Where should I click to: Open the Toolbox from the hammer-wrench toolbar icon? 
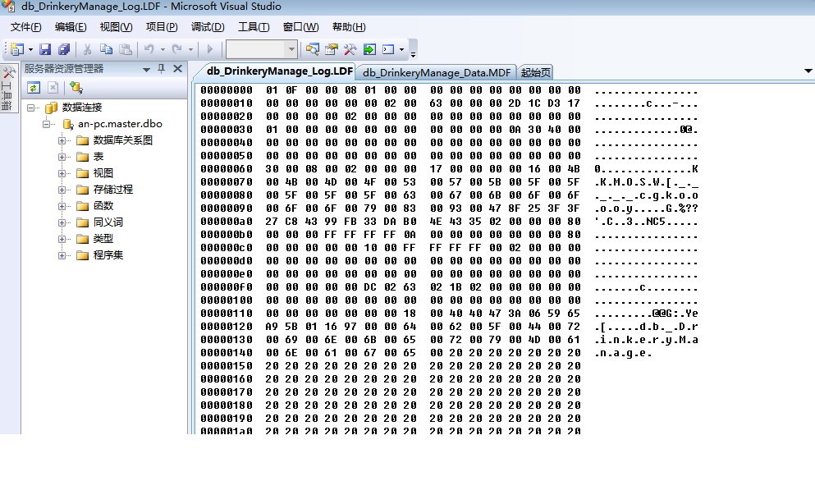pos(350,49)
